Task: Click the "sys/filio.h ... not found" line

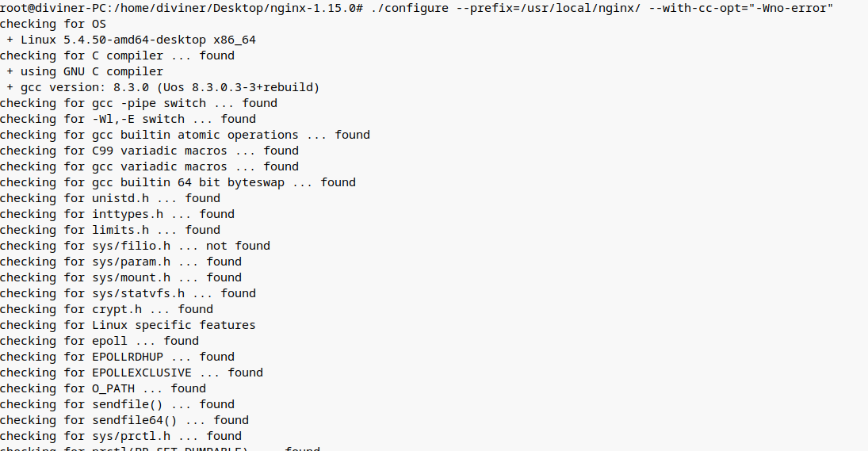Action: coord(135,246)
